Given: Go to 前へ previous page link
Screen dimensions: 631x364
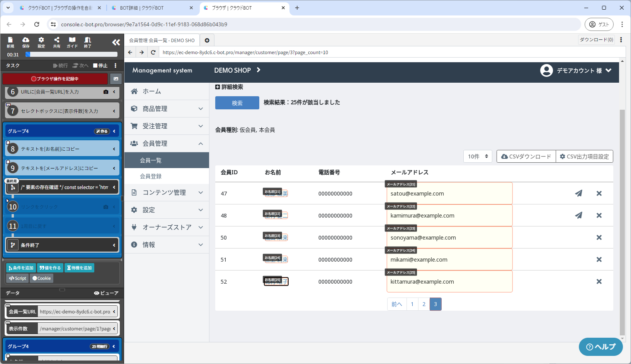Looking at the screenshot, I should (397, 304).
